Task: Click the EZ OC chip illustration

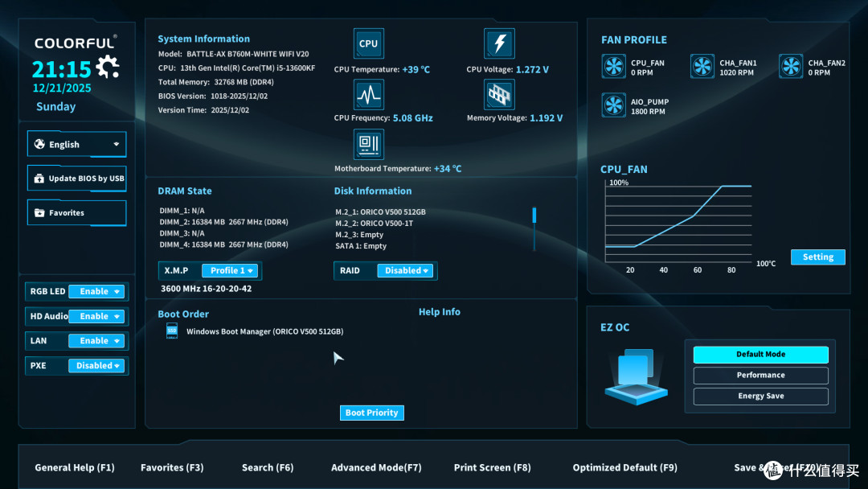Action: [x=636, y=376]
